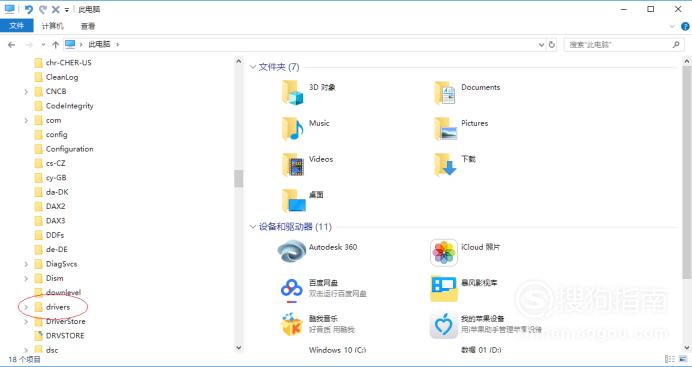
Task: Open the help question-mark icon
Action: point(685,26)
